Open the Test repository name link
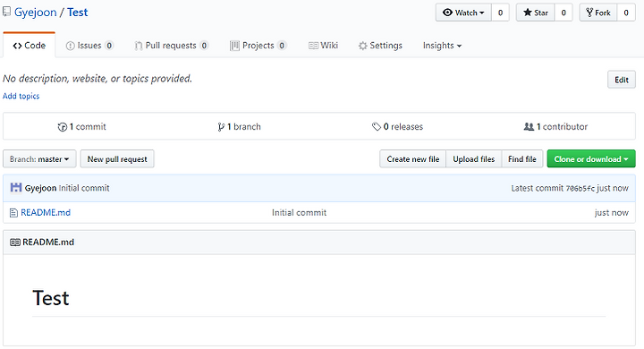This screenshot has width=644, height=349. (x=78, y=13)
